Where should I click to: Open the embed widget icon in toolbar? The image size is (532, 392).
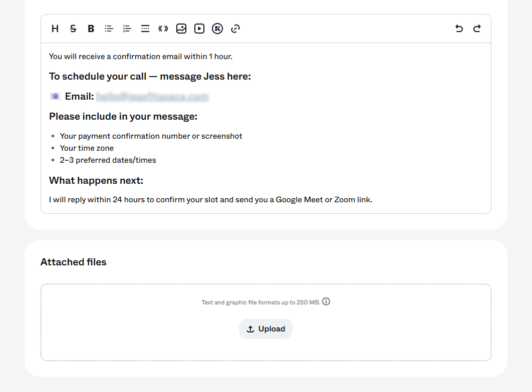click(217, 29)
